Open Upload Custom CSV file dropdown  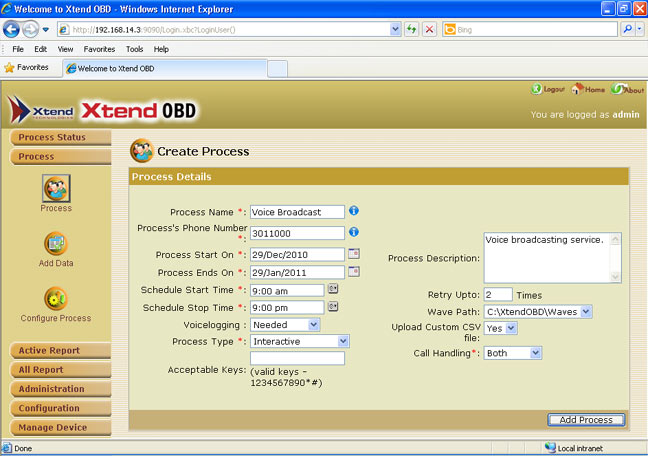pyautogui.click(x=511, y=328)
